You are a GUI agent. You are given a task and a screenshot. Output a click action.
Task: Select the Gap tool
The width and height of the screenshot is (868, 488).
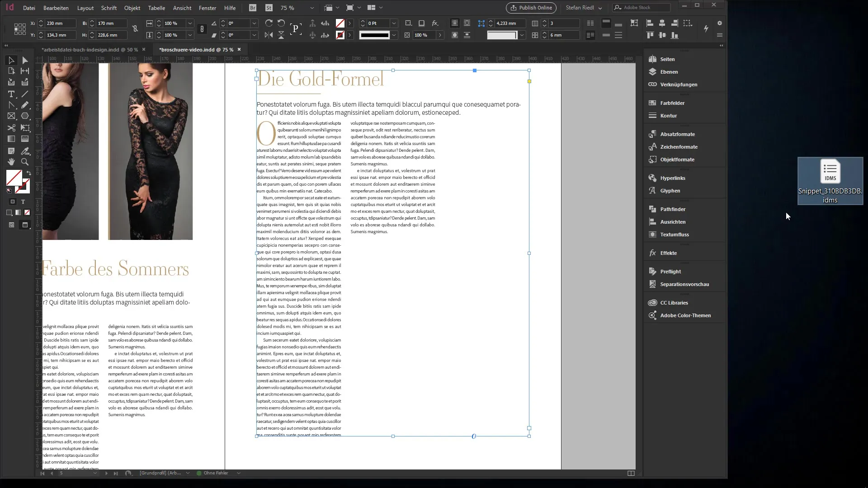[25, 71]
